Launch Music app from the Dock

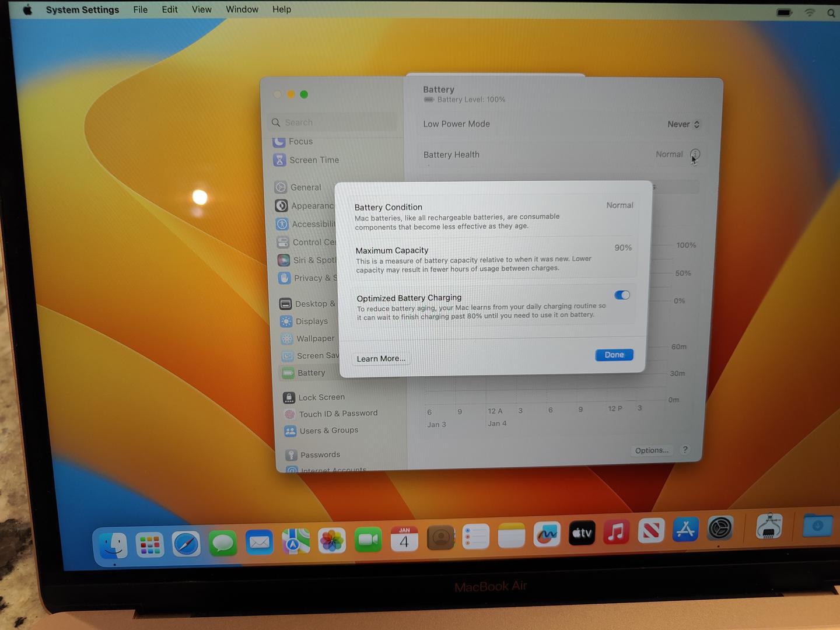(x=616, y=531)
